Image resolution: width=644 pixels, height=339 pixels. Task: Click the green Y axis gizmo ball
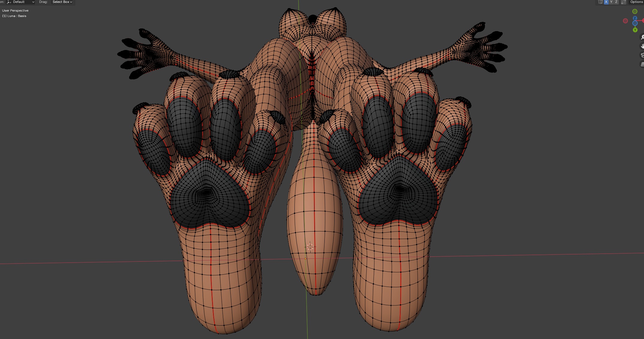[635, 30]
